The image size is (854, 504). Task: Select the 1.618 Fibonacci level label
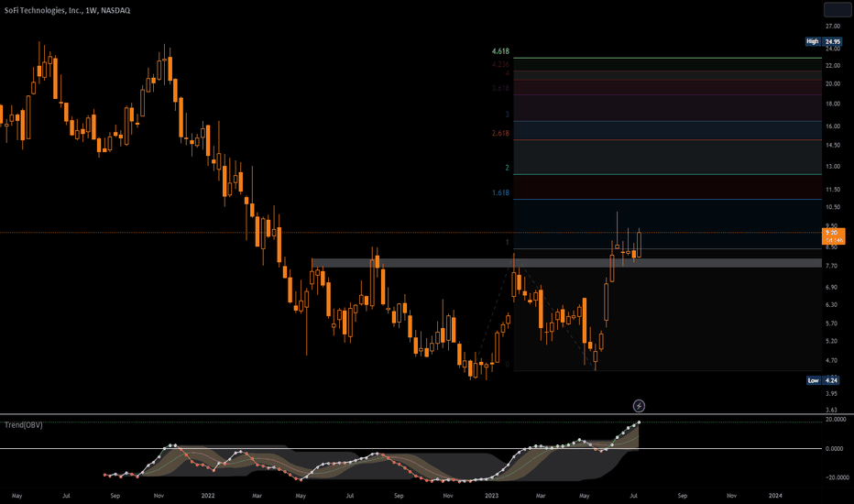(500, 192)
